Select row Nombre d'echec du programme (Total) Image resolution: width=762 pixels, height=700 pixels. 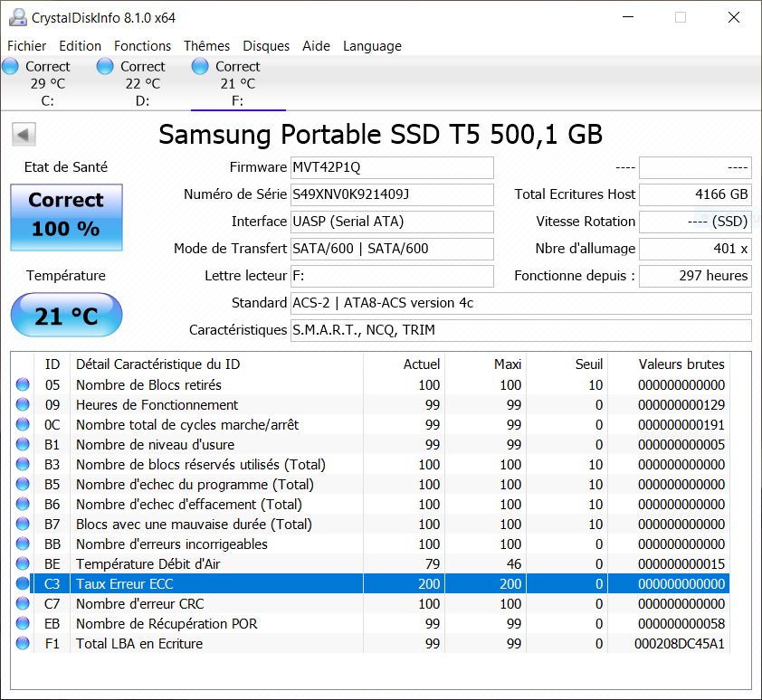pos(370,485)
